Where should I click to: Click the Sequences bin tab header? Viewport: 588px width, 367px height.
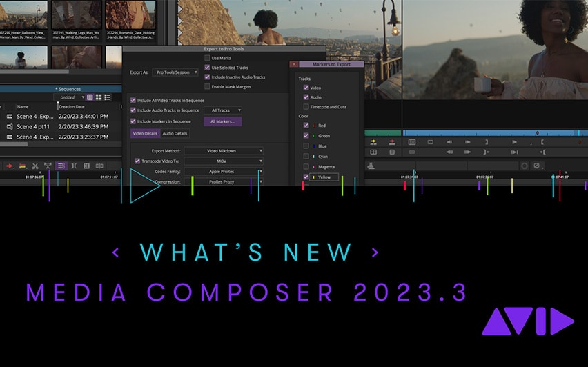point(61,89)
